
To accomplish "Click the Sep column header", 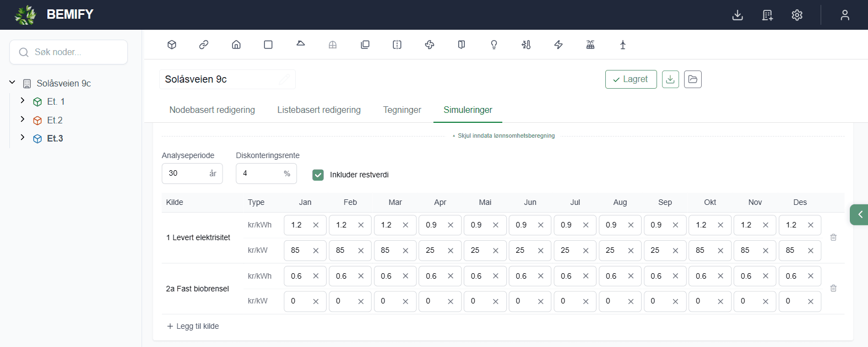I will (x=665, y=202).
